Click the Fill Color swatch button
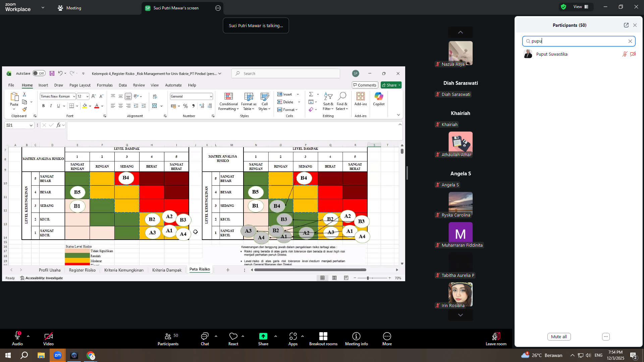Viewport: 644px width, 362px height. point(85,106)
